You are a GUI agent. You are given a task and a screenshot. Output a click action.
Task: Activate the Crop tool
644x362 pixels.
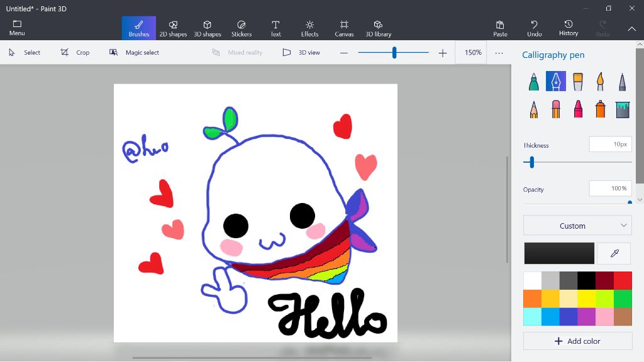pos(75,53)
